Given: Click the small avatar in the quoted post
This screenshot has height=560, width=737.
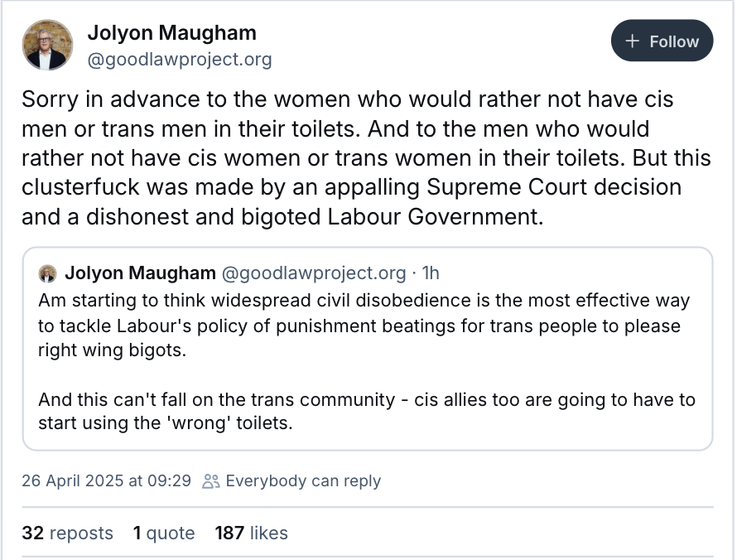Looking at the screenshot, I should 47,273.
